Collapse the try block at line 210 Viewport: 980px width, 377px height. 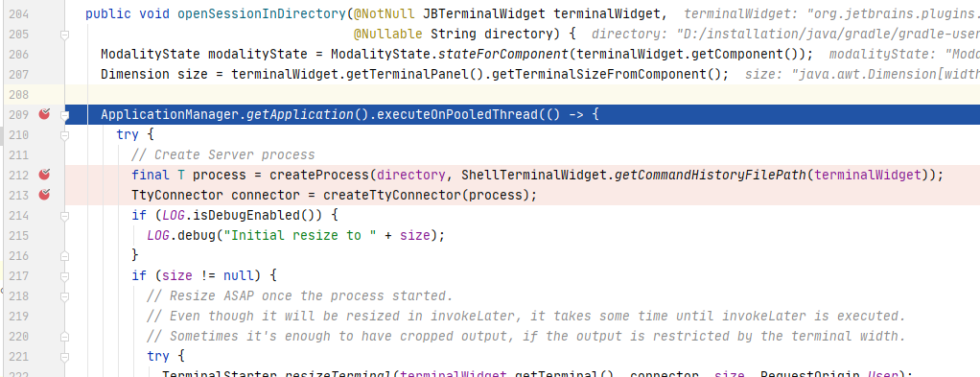[64, 135]
